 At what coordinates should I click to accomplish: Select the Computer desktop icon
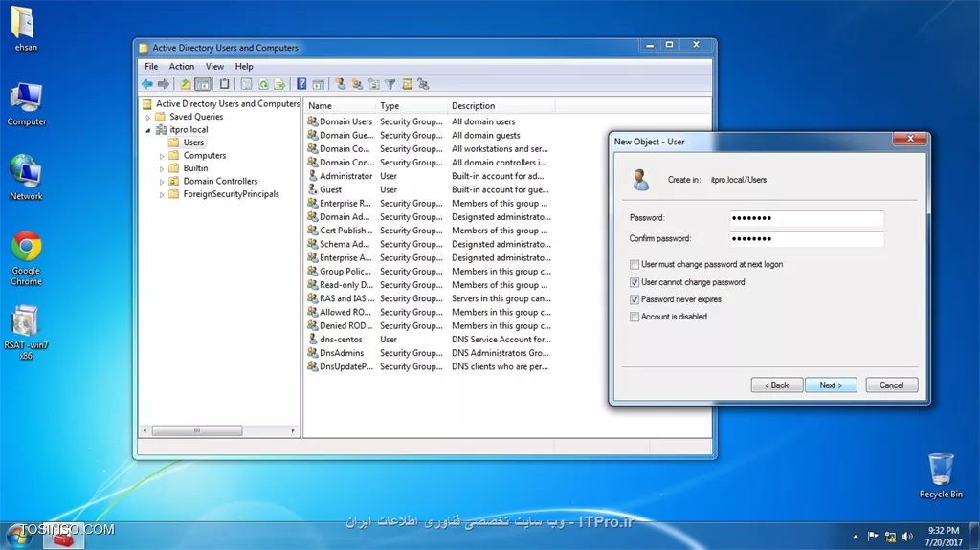pyautogui.click(x=26, y=103)
